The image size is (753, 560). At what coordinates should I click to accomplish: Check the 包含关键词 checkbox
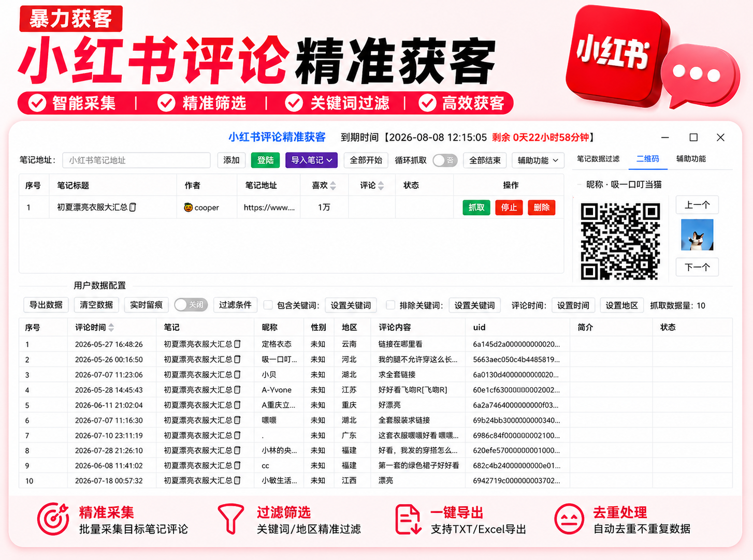[x=268, y=305]
